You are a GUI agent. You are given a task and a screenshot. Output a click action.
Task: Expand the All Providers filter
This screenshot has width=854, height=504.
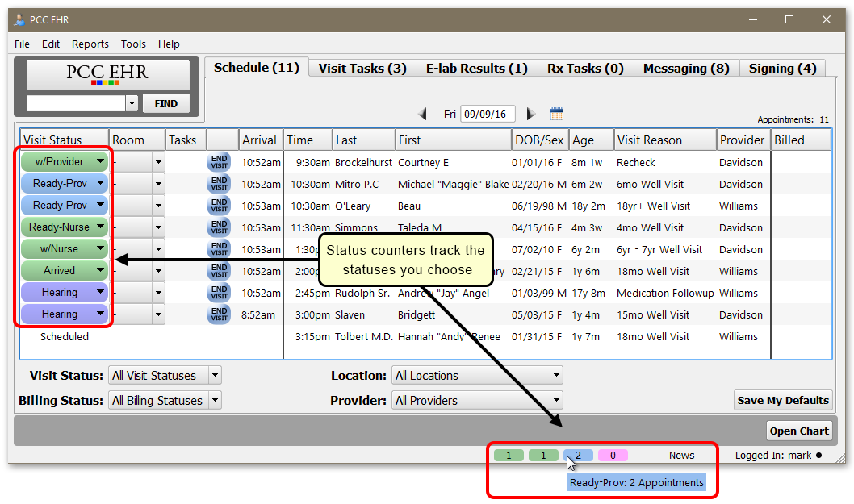(556, 401)
